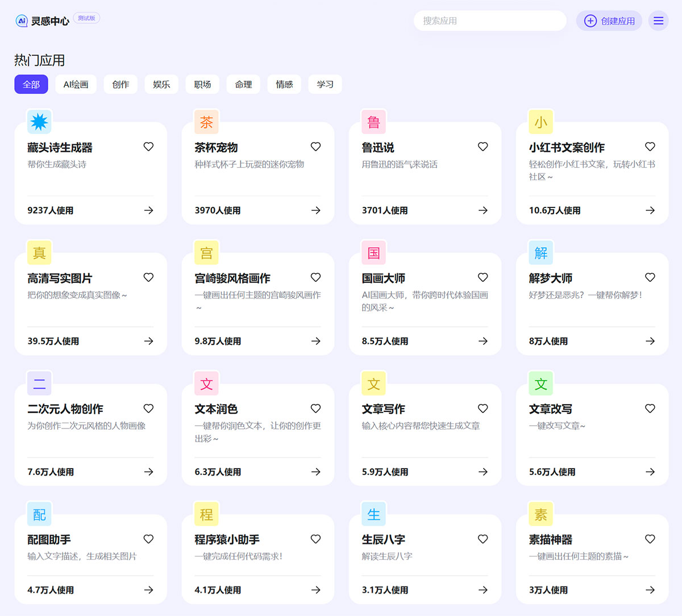
Task: Click the 宫崎骏风格画作 '宫' icon
Action: 206,252
